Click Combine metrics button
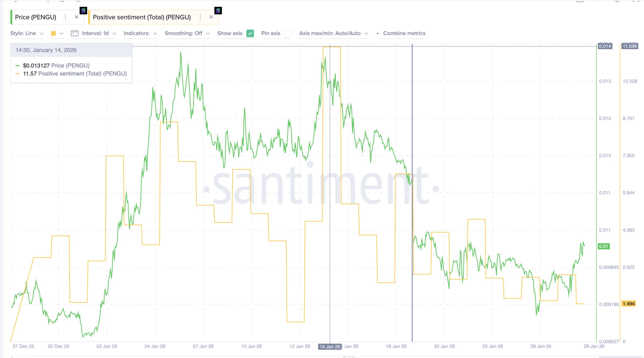 coord(404,33)
